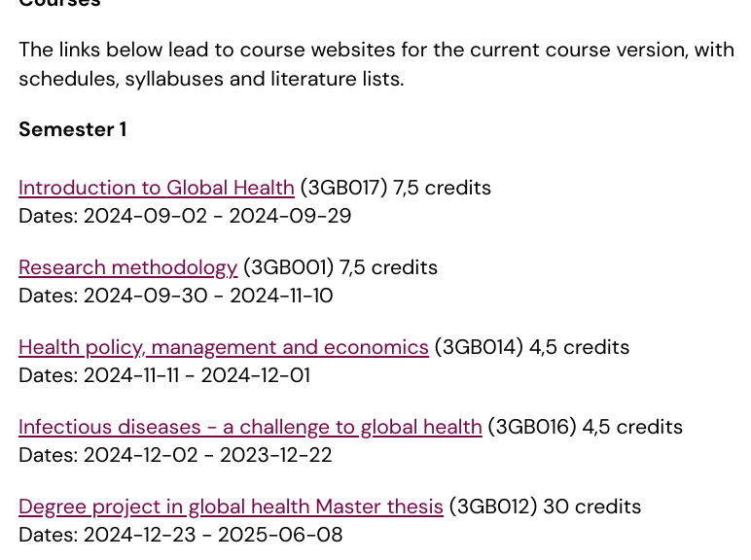Click the course code 3GB016

532,427
